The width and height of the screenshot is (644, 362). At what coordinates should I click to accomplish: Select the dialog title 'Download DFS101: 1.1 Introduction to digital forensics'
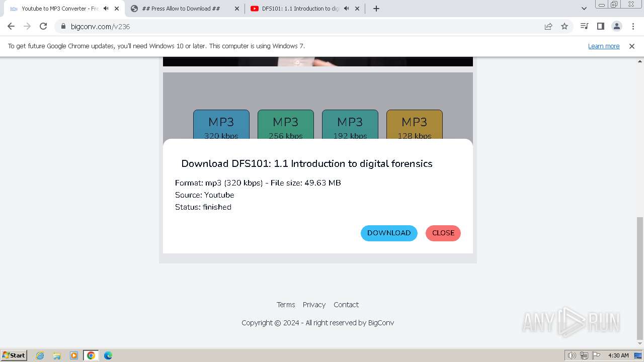point(307,163)
